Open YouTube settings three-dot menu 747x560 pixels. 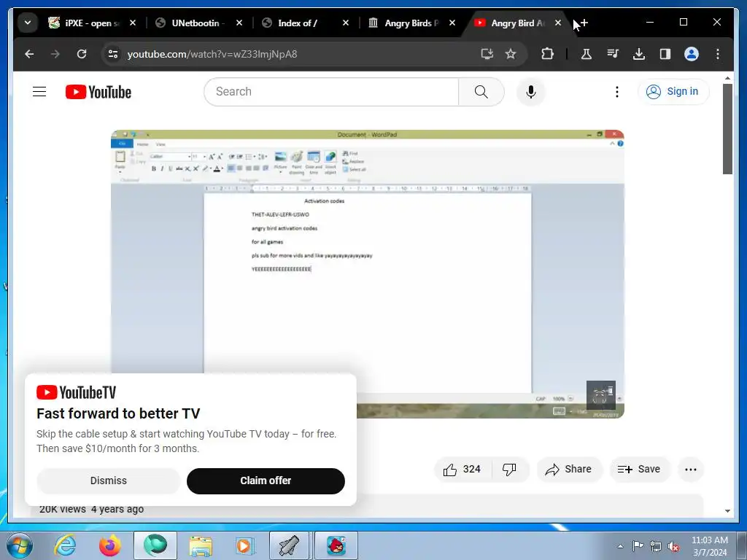617,92
